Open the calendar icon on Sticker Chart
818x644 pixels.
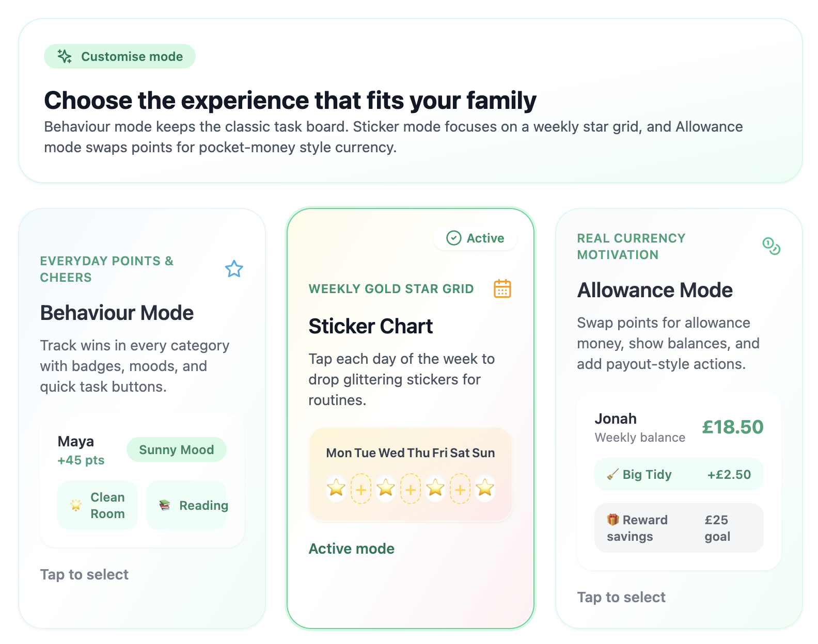pos(502,288)
